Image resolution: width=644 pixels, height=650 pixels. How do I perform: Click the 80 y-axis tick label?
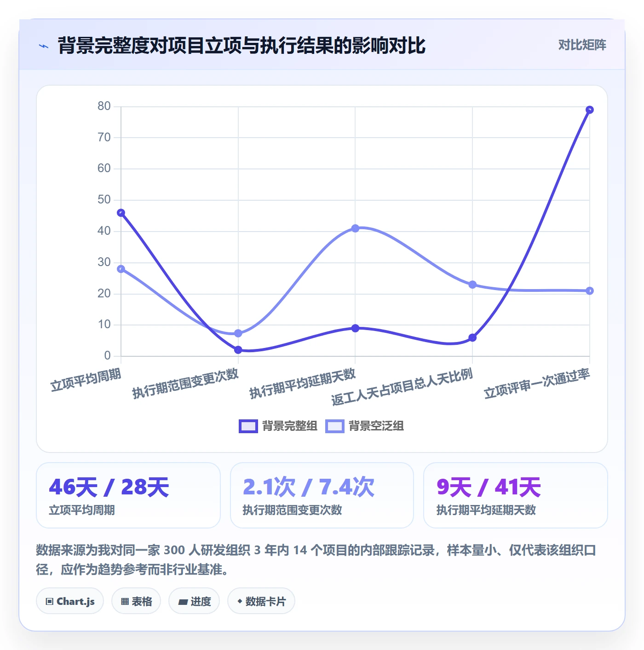click(104, 106)
